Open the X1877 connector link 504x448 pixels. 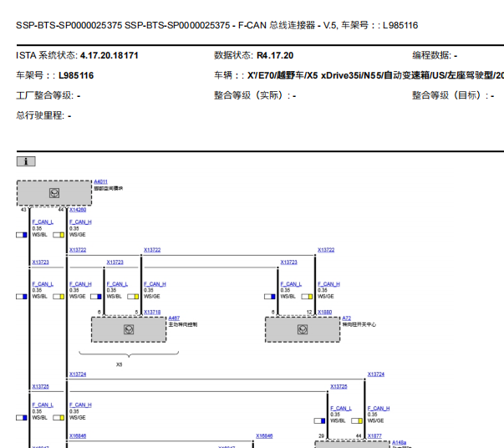374,435
